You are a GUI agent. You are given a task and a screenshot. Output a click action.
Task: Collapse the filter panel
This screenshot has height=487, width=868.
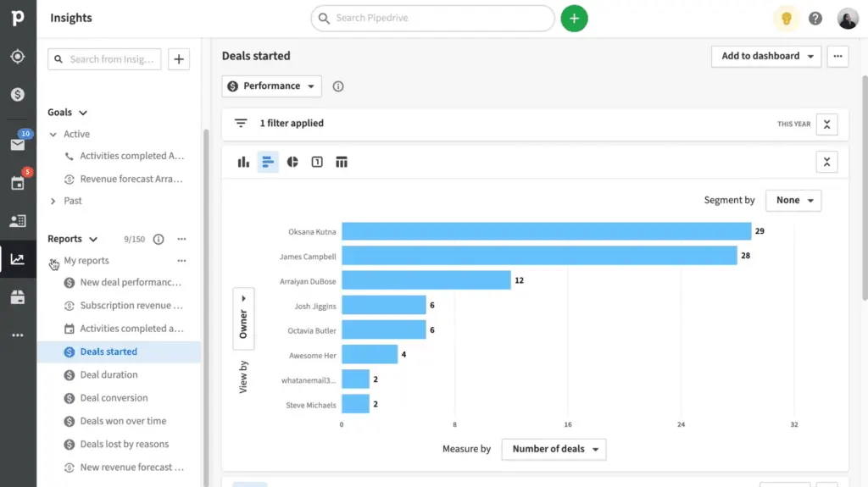pos(826,124)
